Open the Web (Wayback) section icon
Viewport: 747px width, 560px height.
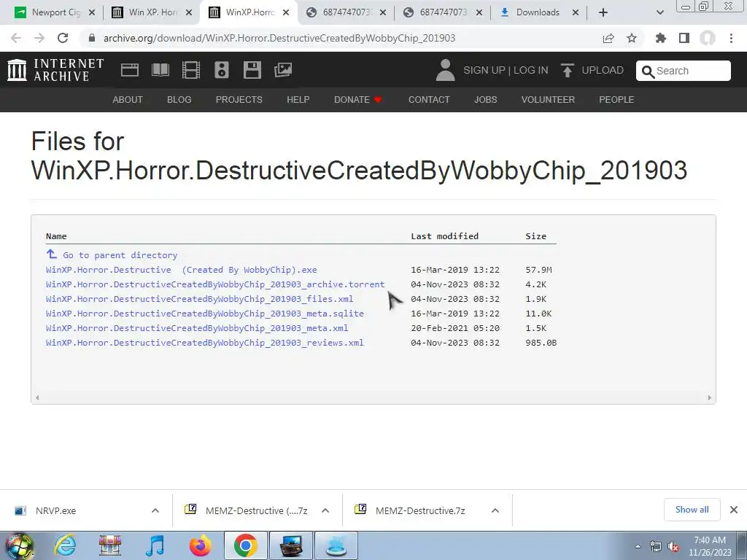tap(130, 70)
